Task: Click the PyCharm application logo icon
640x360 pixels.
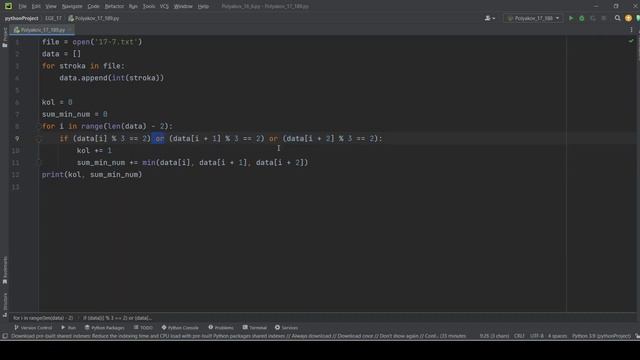Action: 8,6
